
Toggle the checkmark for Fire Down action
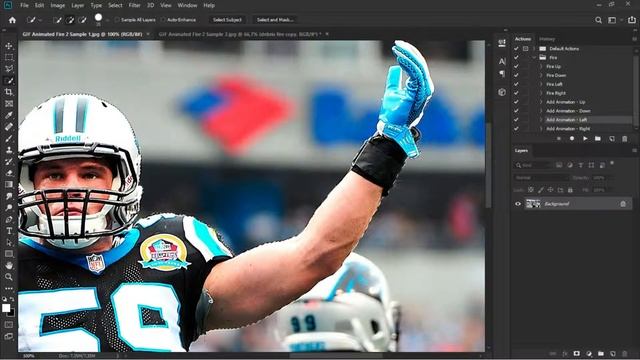click(x=516, y=75)
